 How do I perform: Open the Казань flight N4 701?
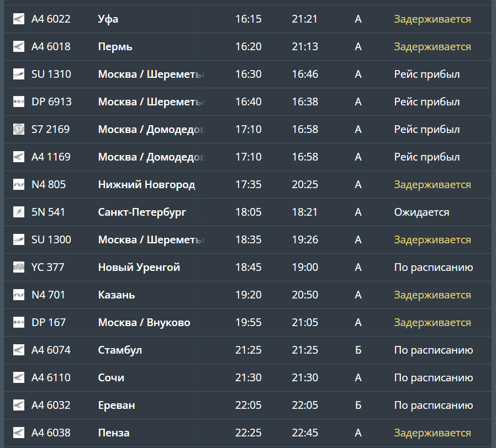pos(48,295)
